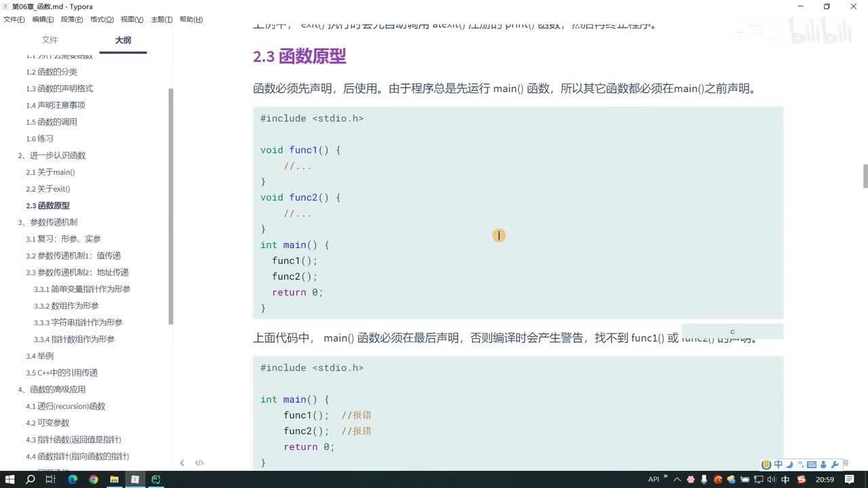Click the Sogou S input tray icon
The image size is (868, 488).
coord(802,480)
